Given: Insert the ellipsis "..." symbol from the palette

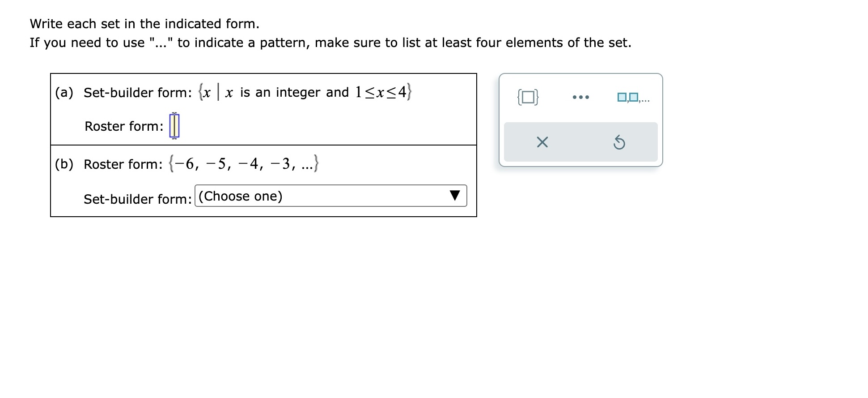Looking at the screenshot, I should (x=580, y=96).
